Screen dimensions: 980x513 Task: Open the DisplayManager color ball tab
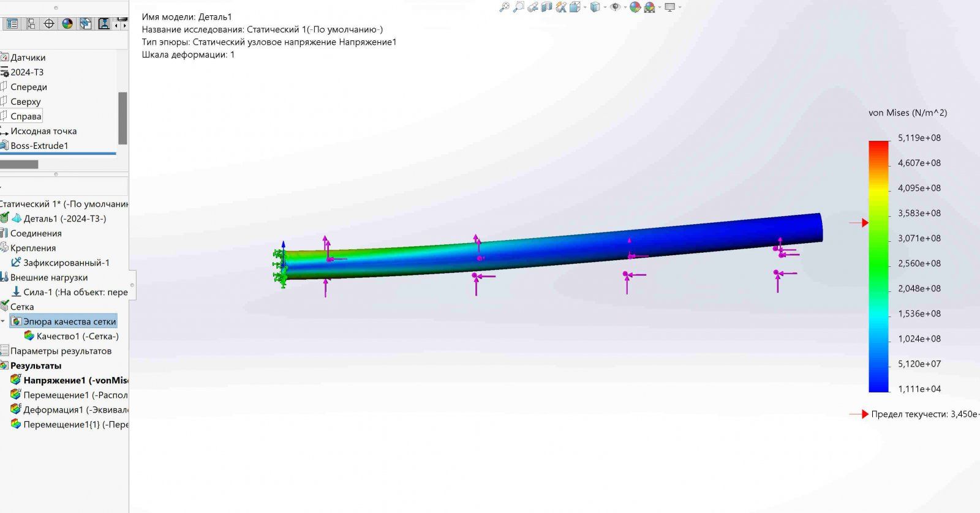pos(67,24)
